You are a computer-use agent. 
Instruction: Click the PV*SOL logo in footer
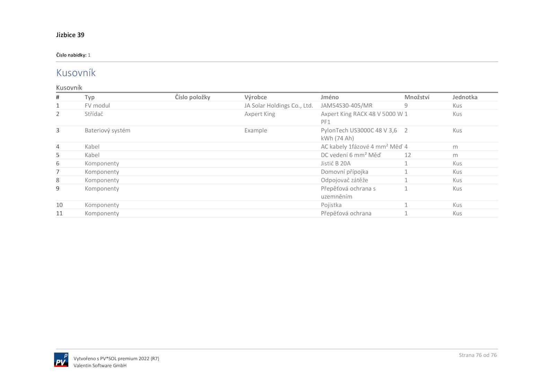pyautogui.click(x=61, y=360)
